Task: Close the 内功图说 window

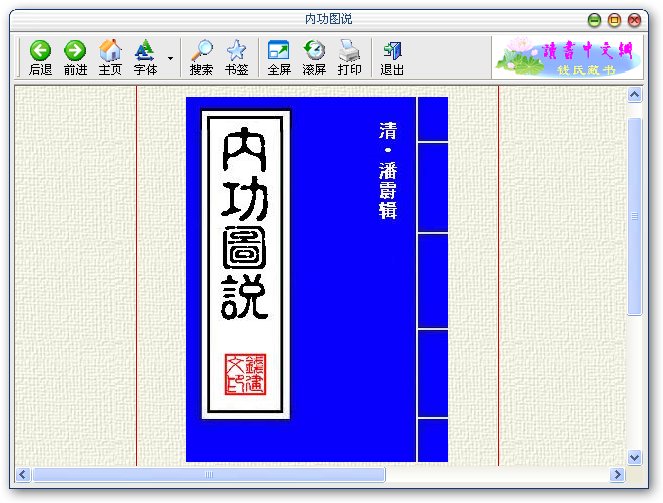Action: (x=634, y=20)
